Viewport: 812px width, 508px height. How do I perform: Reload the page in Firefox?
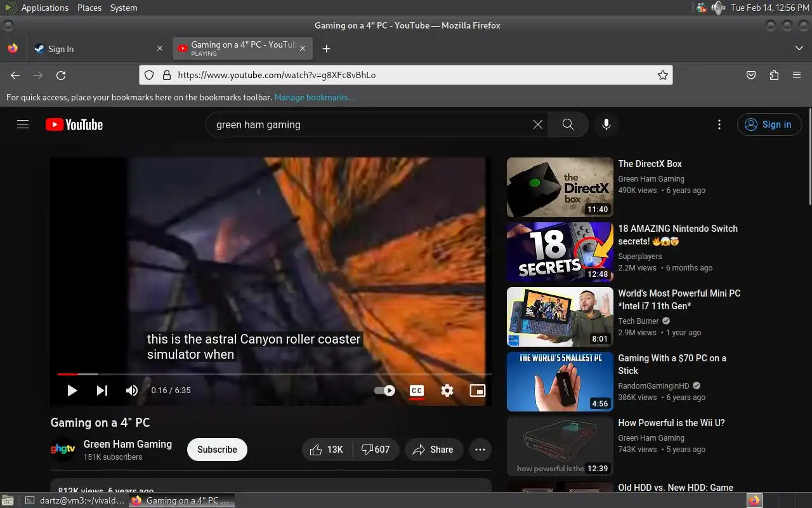[61, 75]
